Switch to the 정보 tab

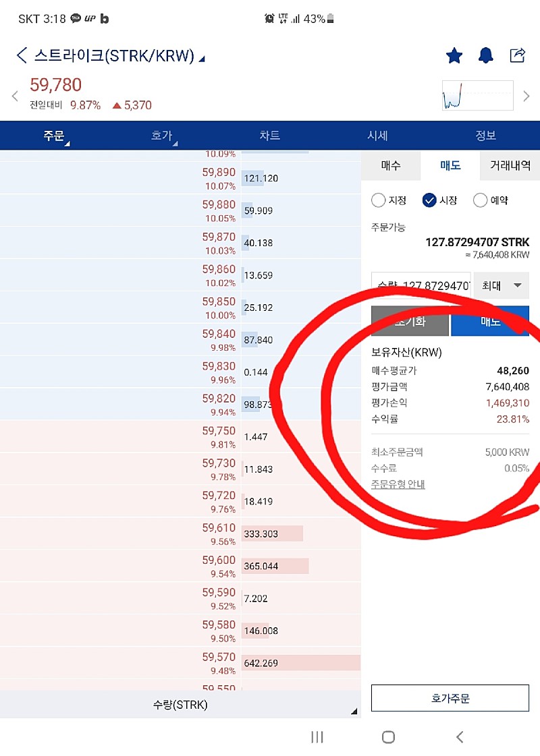point(485,136)
